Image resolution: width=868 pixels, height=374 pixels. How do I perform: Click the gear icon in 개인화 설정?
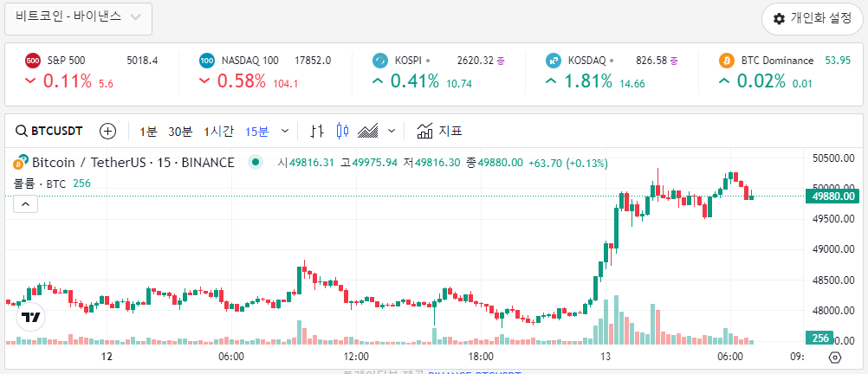(x=780, y=19)
